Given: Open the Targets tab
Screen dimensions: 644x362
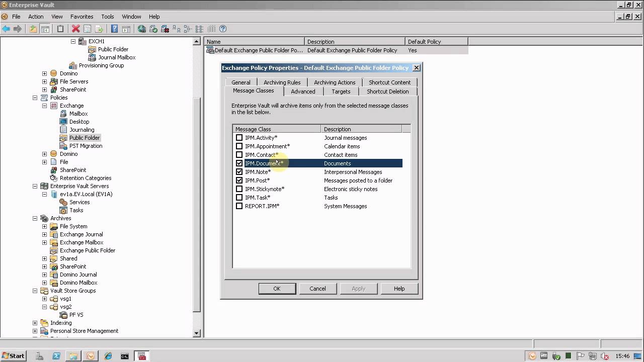Looking at the screenshot, I should coord(341,92).
